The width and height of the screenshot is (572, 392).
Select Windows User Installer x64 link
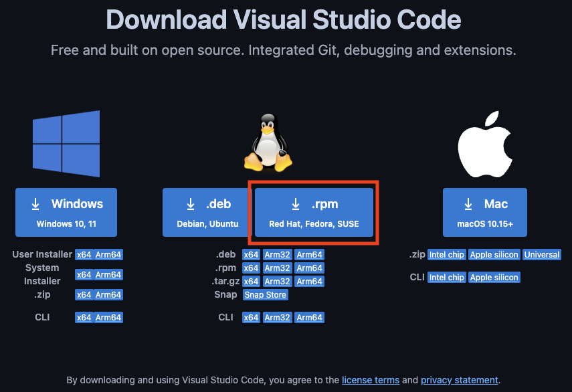pyautogui.click(x=84, y=255)
